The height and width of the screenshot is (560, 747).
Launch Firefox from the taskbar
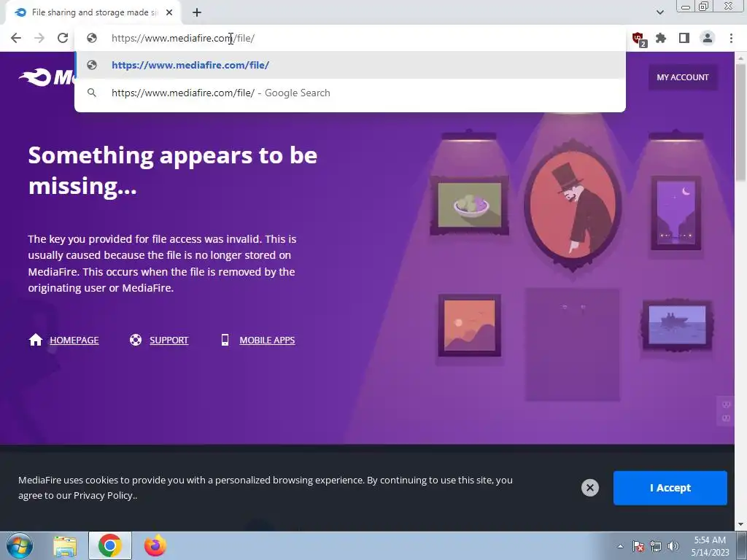tap(155, 545)
